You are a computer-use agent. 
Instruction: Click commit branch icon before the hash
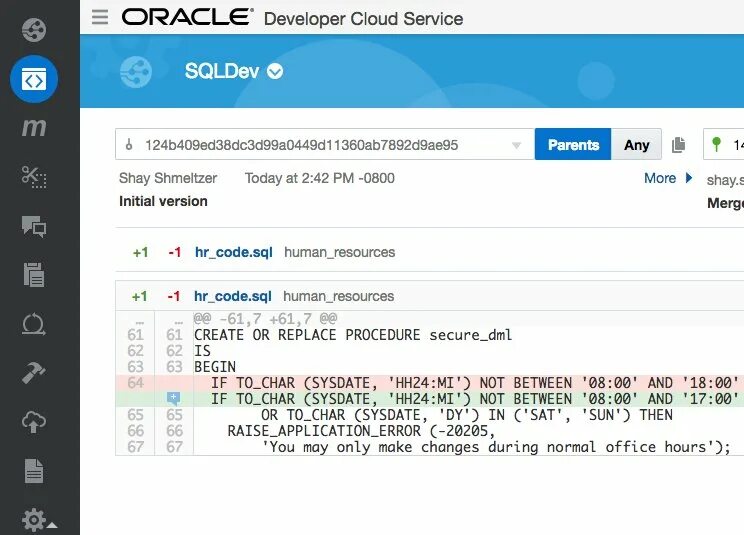[x=129, y=144]
